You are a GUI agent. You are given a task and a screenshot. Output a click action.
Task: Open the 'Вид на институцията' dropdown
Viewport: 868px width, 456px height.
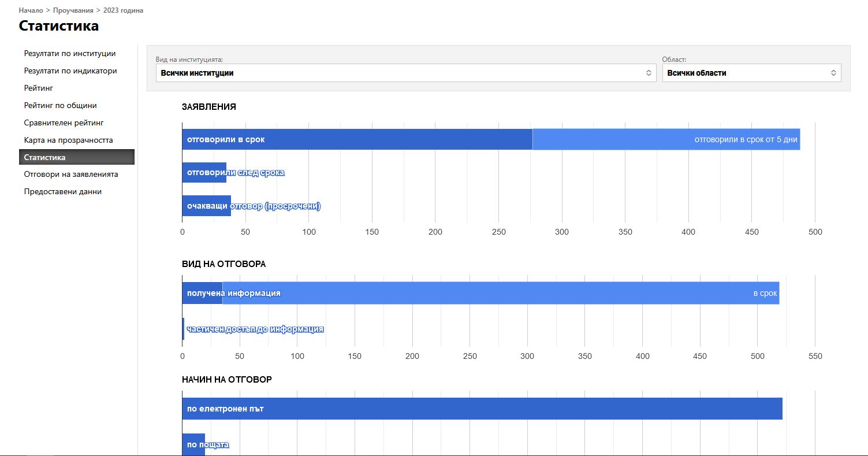[x=405, y=73]
